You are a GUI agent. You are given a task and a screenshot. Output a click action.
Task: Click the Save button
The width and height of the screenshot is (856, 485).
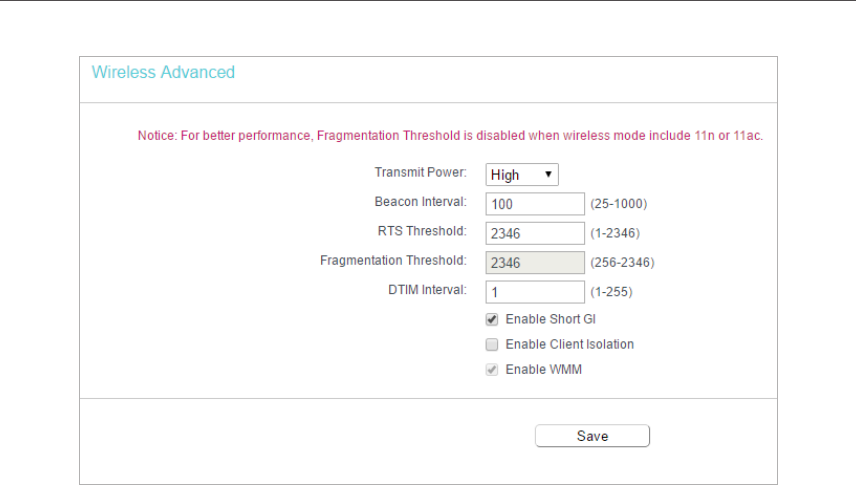(x=592, y=436)
